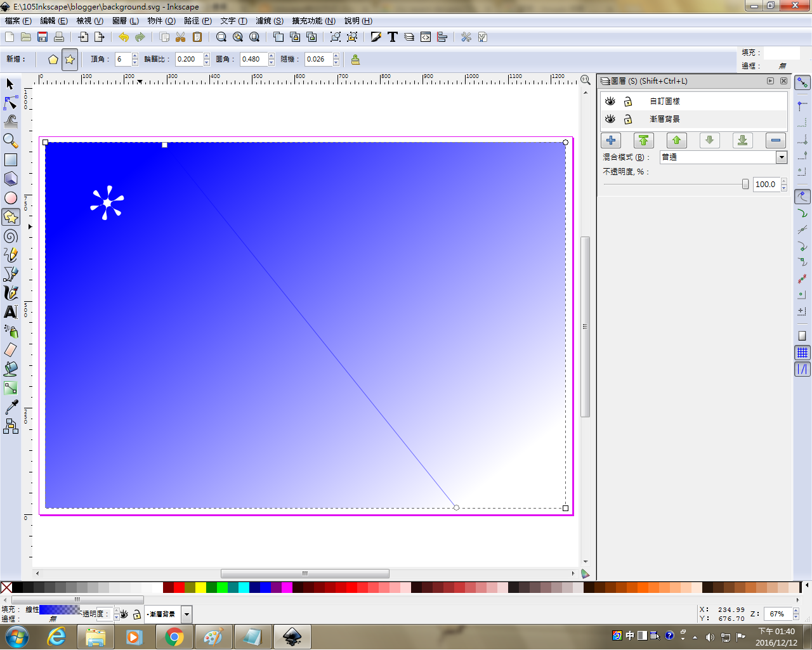This screenshot has height=650, width=812.
Task: Pick the spiral tool
Action: tap(10, 236)
